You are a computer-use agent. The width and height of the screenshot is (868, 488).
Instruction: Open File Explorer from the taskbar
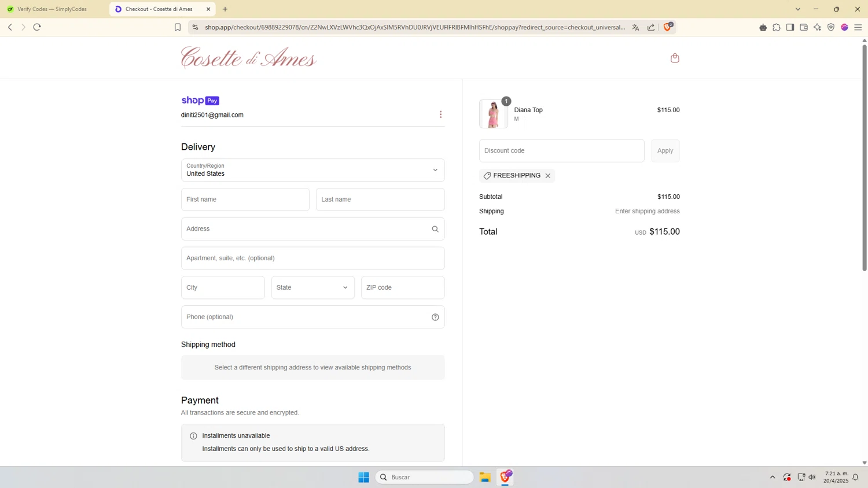point(485,477)
